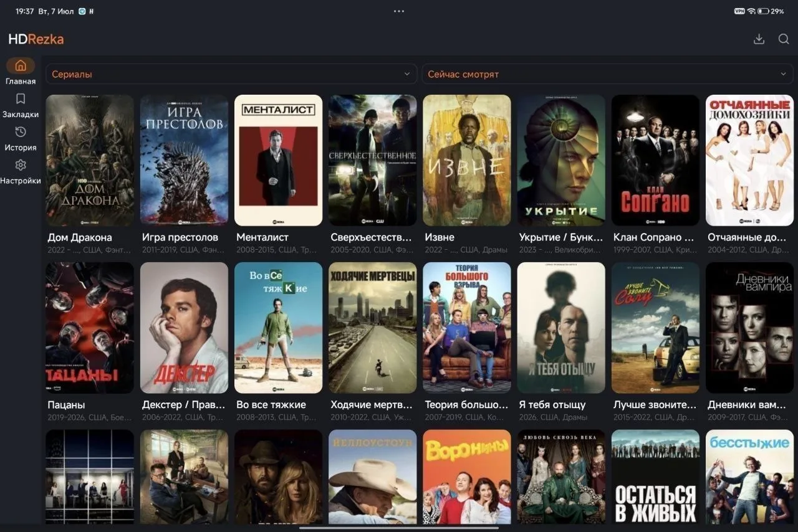This screenshot has width=798, height=532.
Task: Open Пацаны poster
Action: pyautogui.click(x=90, y=328)
